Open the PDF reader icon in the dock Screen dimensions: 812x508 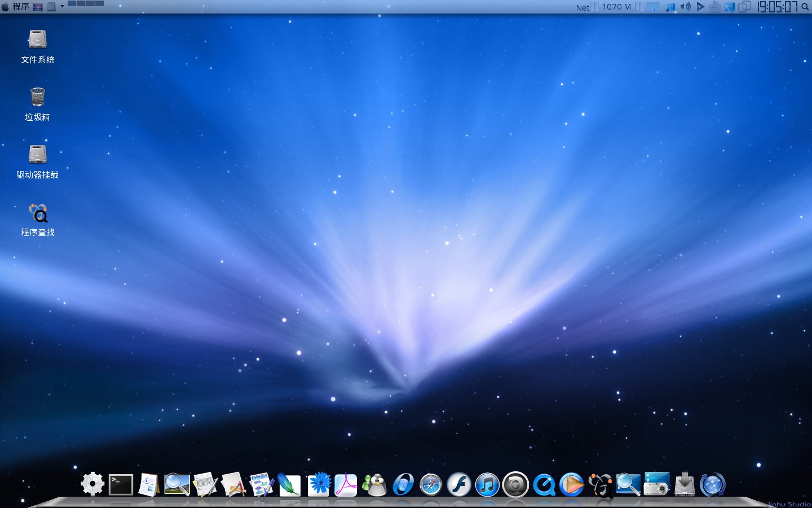tap(346, 484)
